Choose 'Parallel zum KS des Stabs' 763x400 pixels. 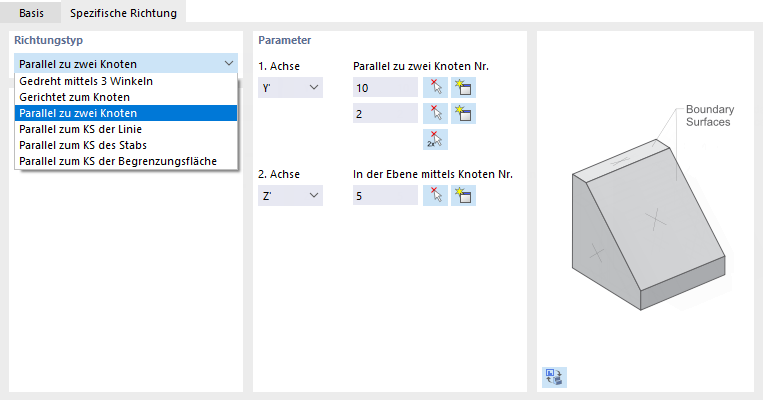click(x=82, y=145)
